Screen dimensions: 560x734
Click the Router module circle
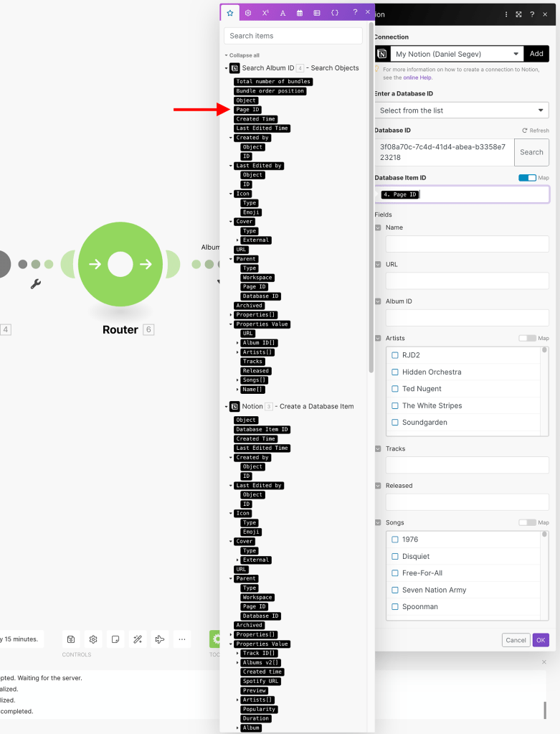(120, 264)
